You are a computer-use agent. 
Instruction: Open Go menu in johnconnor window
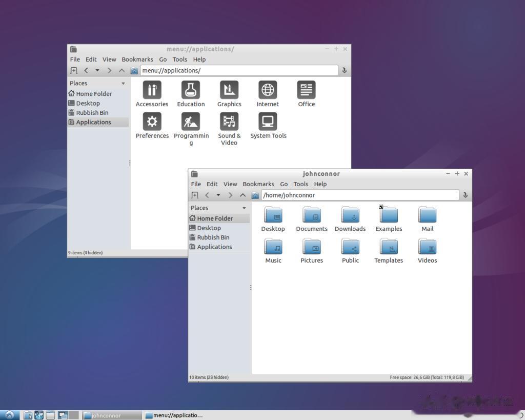pyautogui.click(x=284, y=184)
